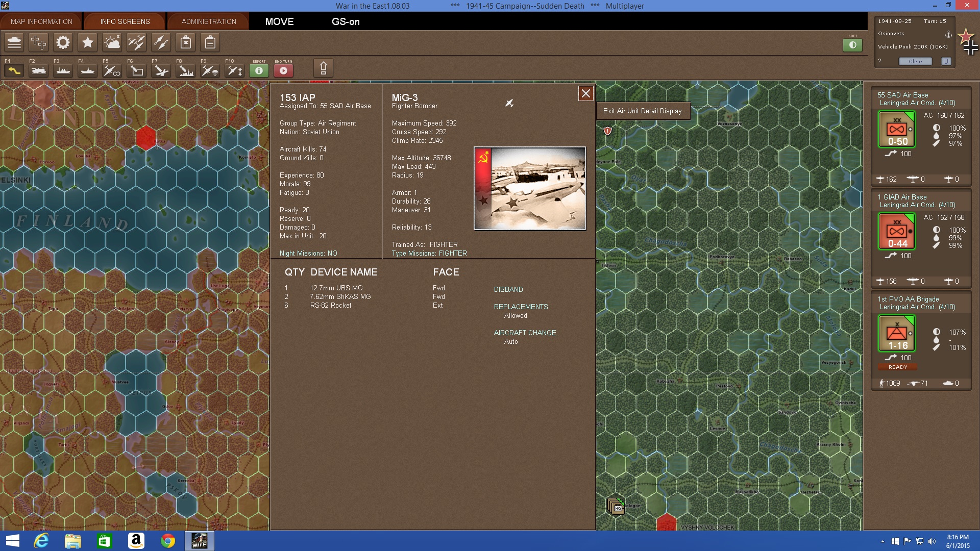Click the 7.62mm ShKAS MG device row
The height and width of the screenshot is (551, 980).
365,296
